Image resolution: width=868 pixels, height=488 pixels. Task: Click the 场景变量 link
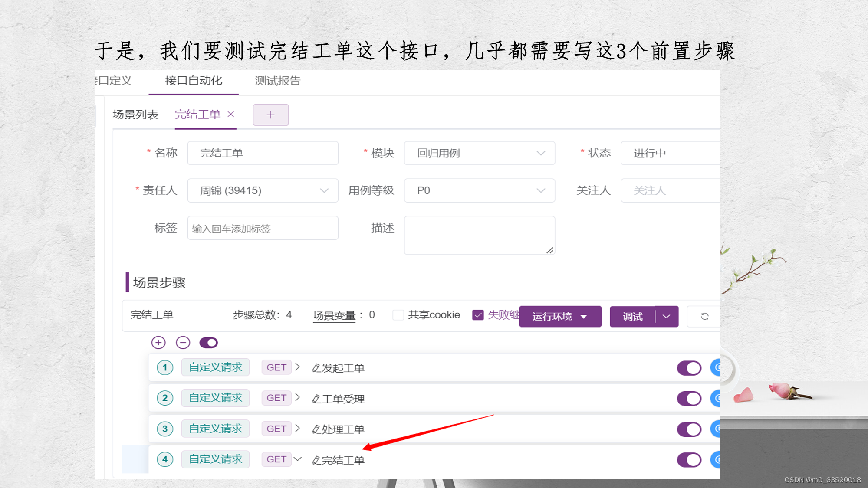coord(334,315)
